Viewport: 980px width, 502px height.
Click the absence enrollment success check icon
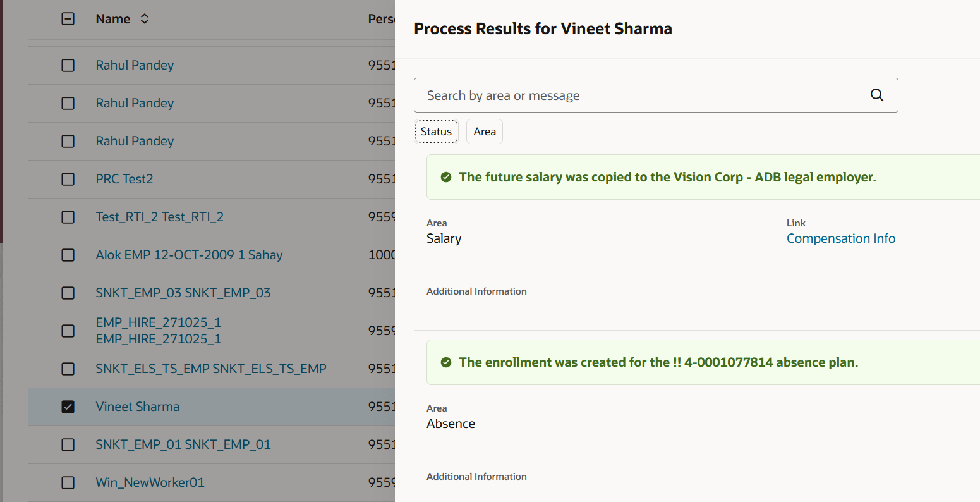point(446,362)
